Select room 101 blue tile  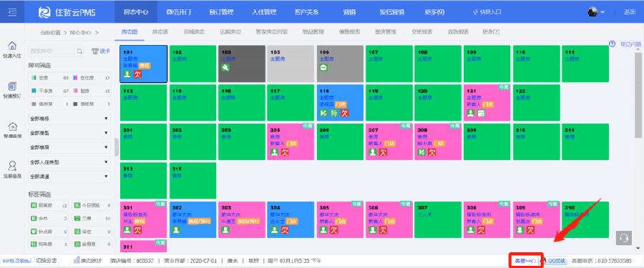pyautogui.click(x=144, y=64)
